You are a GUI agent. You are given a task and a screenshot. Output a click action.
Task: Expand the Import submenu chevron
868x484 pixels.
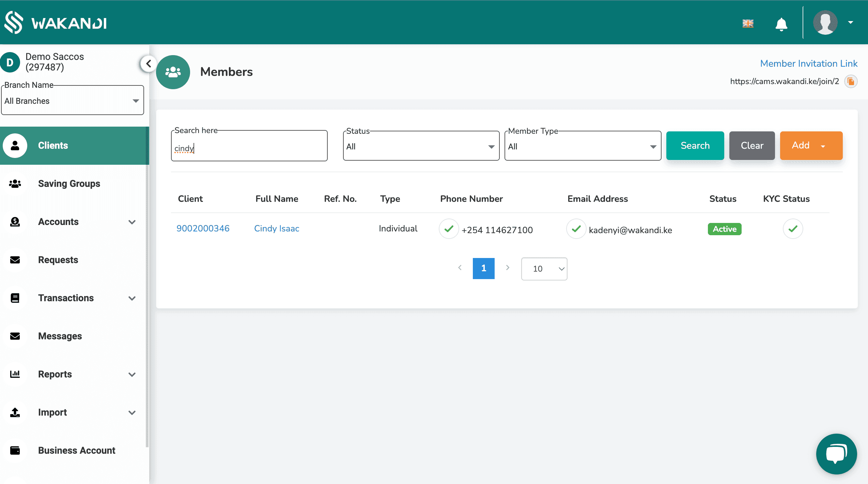pos(132,413)
